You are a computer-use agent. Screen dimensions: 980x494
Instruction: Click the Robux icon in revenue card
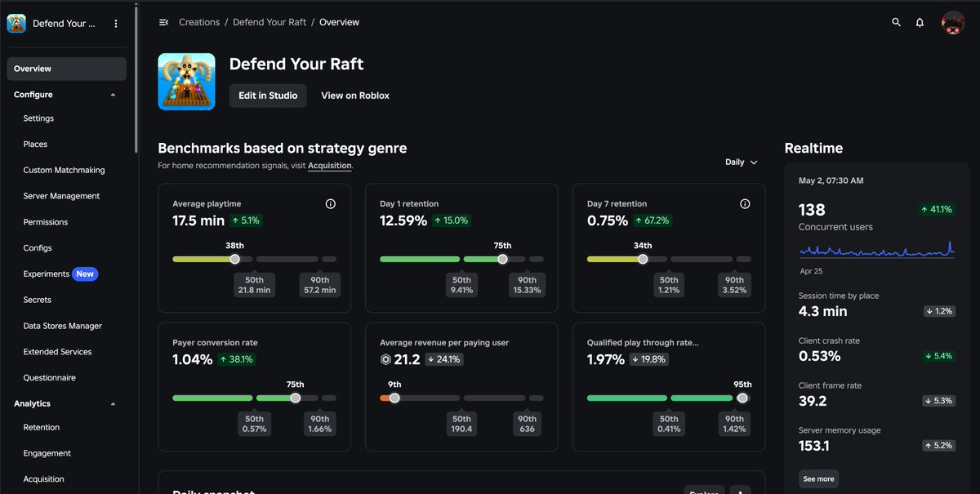[385, 359]
